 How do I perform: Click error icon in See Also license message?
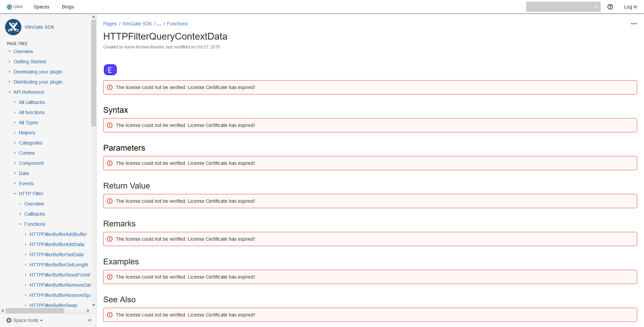(x=110, y=315)
